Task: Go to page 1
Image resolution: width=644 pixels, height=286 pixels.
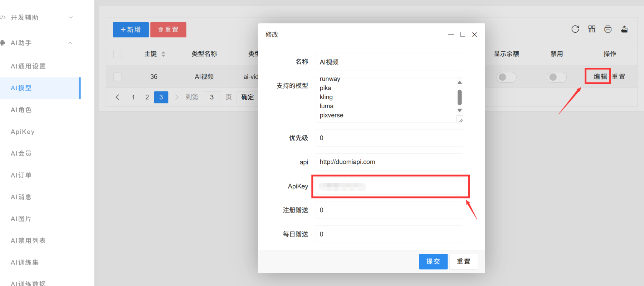Action: (133, 97)
